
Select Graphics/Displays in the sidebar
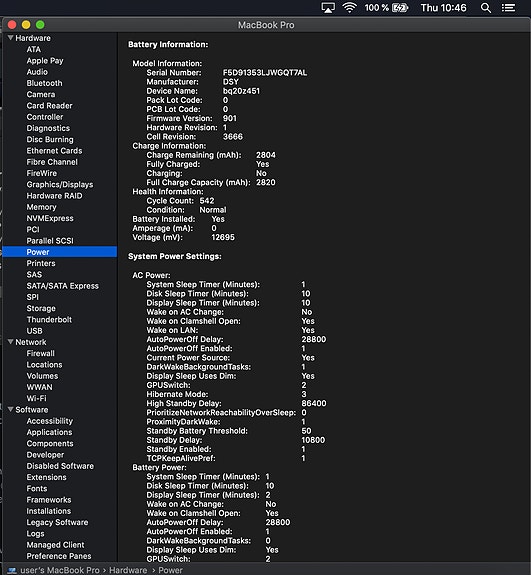tap(60, 184)
